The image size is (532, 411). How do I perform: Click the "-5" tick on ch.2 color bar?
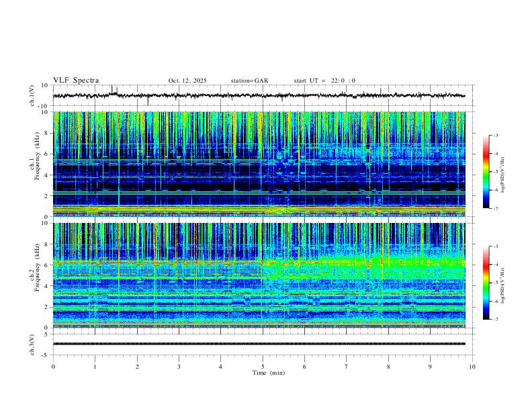coord(495,283)
